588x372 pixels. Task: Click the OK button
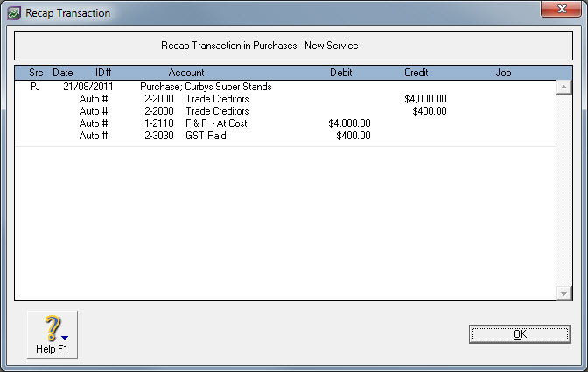click(520, 334)
